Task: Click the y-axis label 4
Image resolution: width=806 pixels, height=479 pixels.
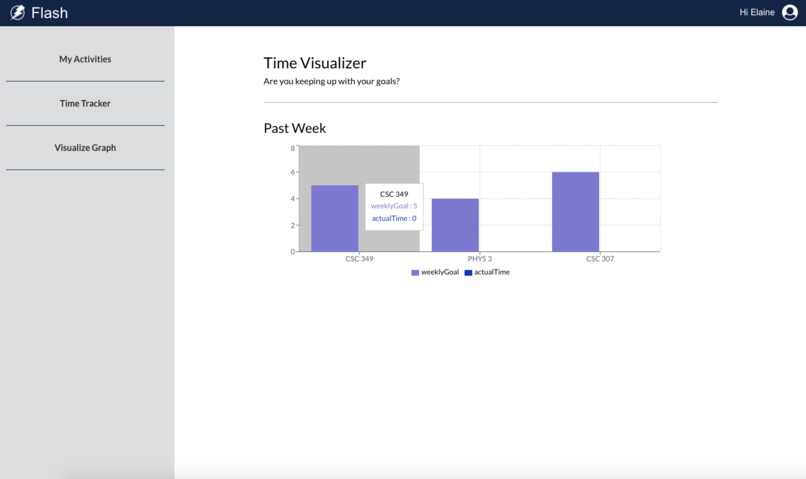Action: coord(292,198)
